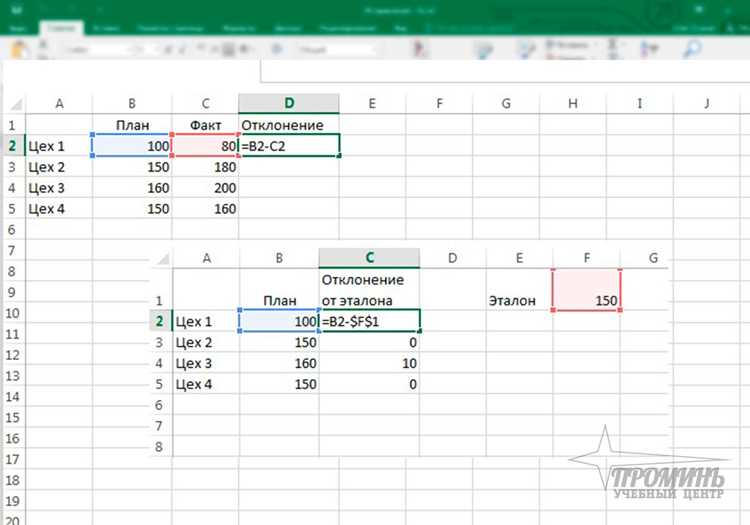Image resolution: width=750 pixels, height=525 pixels.
Task: Click the deviation value 0 for Цех 2
Action: 369,342
